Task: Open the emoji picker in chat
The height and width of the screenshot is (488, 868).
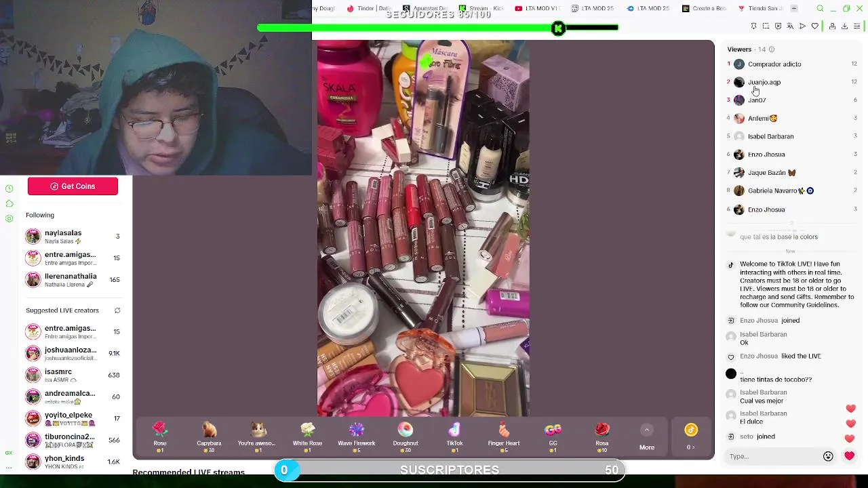Action: pos(828,456)
